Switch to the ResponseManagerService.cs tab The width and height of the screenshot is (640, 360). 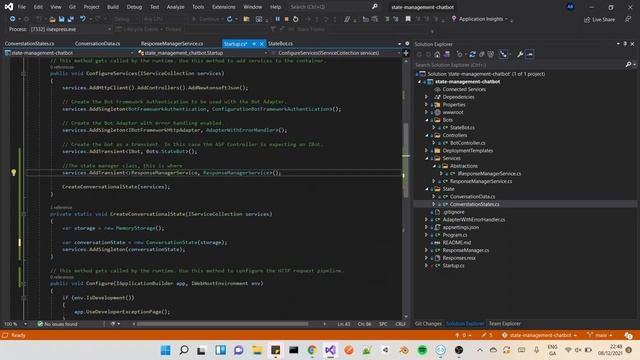[x=172, y=44]
